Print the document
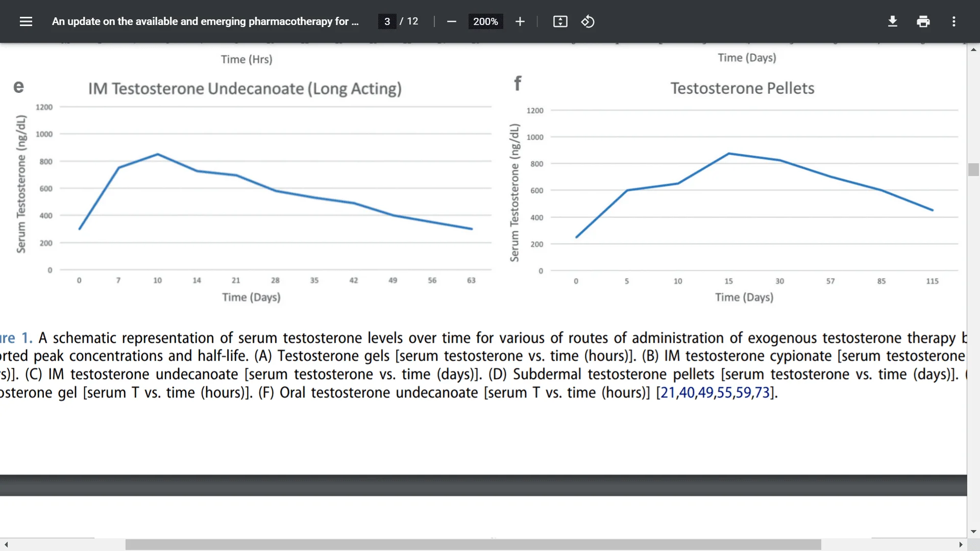The width and height of the screenshot is (980, 551). pos(923,21)
